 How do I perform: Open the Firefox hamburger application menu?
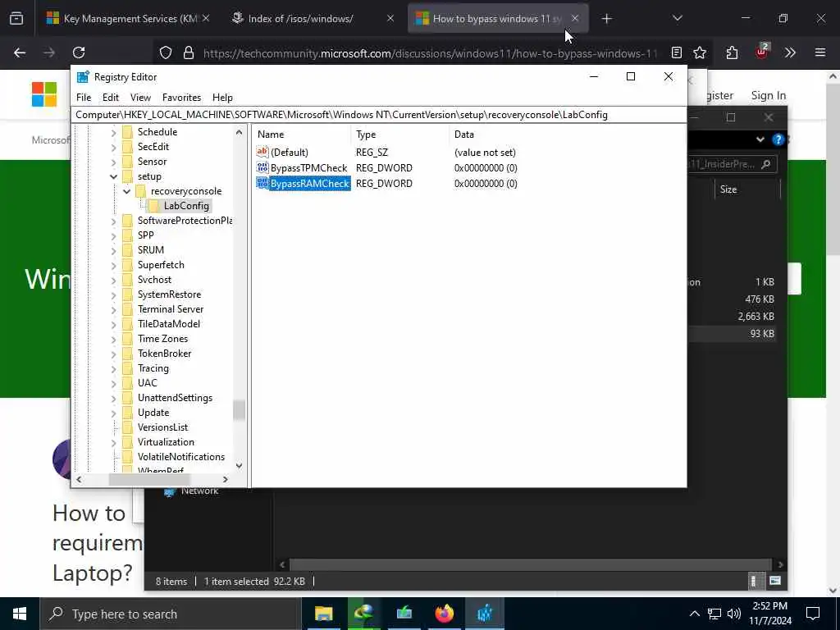(820, 52)
